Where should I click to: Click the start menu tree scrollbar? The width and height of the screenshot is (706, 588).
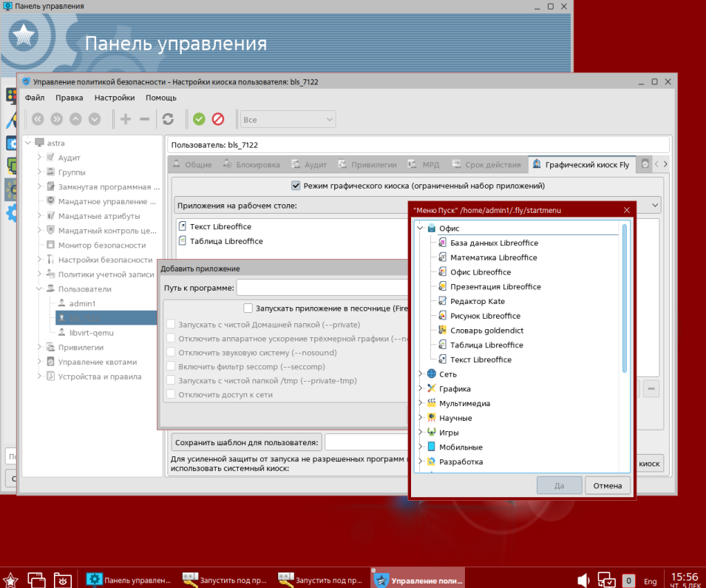(x=625, y=299)
